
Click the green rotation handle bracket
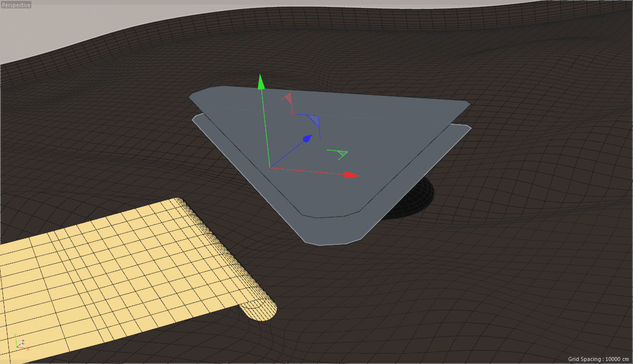338,154
